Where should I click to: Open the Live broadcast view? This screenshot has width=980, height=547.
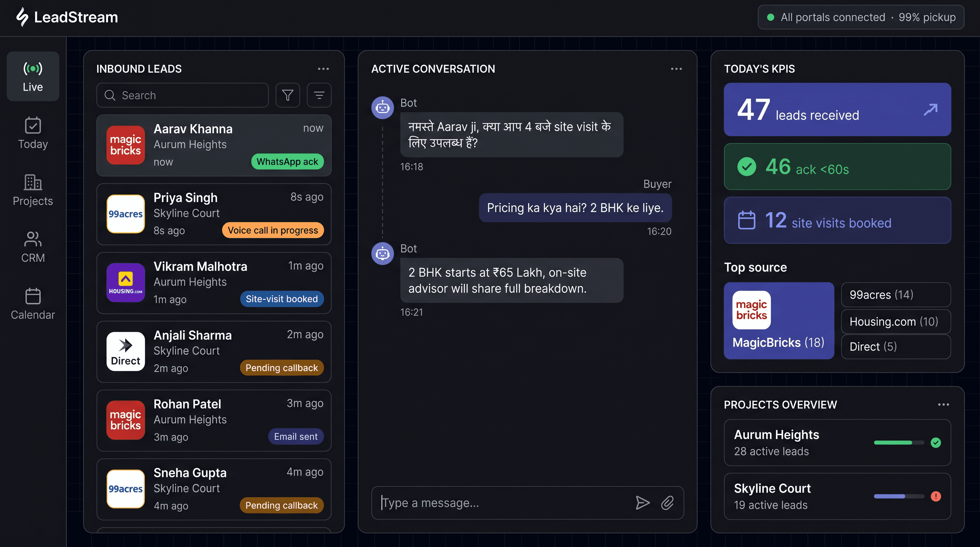click(x=33, y=77)
